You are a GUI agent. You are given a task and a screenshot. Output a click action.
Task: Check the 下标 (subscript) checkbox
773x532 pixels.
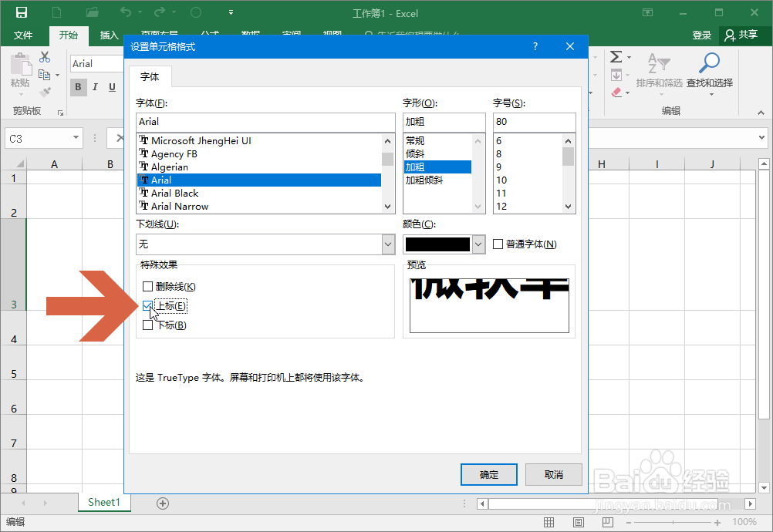pos(147,325)
